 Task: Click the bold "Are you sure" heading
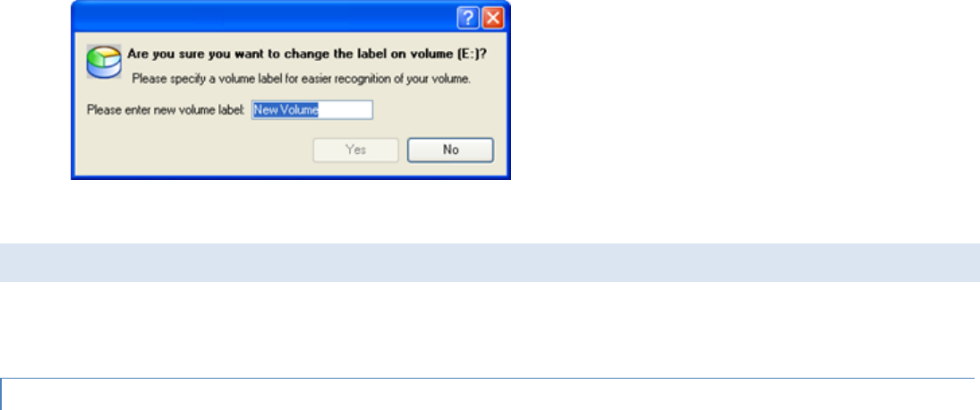pyautogui.click(x=307, y=55)
